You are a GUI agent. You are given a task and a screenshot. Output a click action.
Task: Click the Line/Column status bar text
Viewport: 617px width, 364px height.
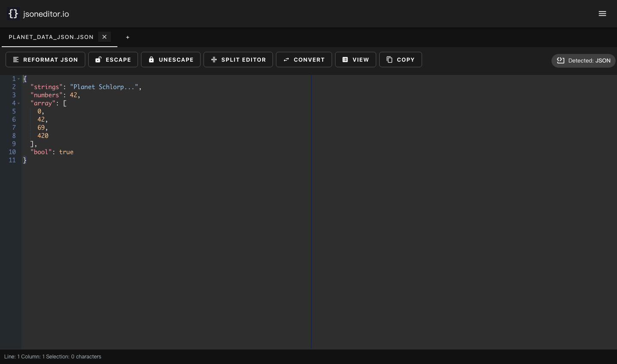(53, 357)
